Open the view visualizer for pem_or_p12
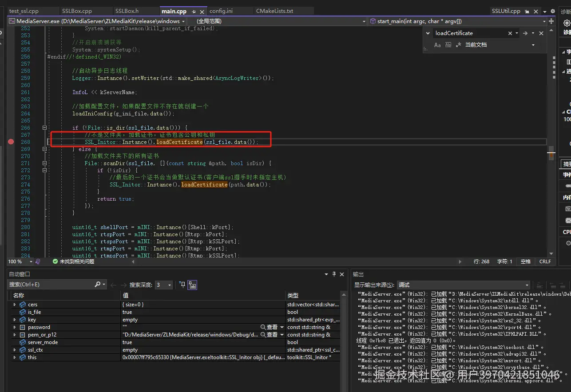Viewport: 571px width, 392px height. point(269,335)
